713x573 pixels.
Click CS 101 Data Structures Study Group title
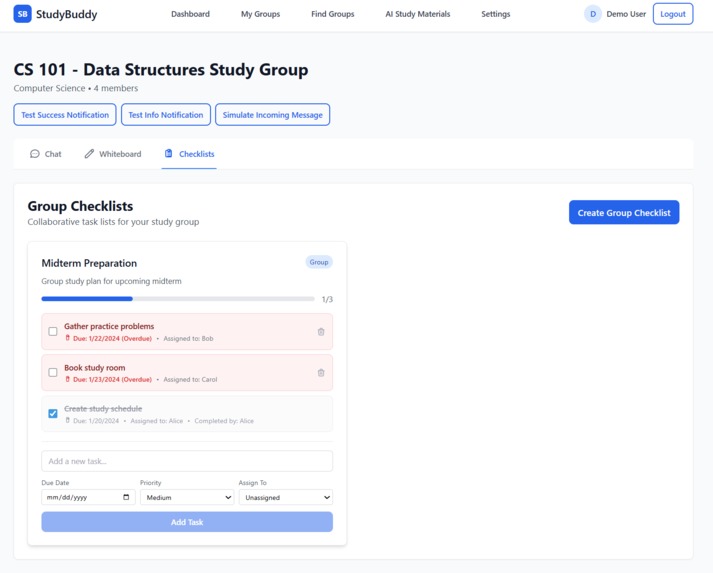[161, 70]
